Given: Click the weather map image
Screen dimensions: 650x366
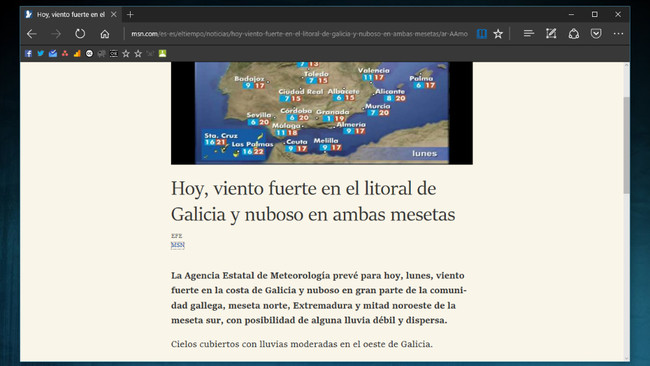Looking at the screenshot, I should click(322, 113).
